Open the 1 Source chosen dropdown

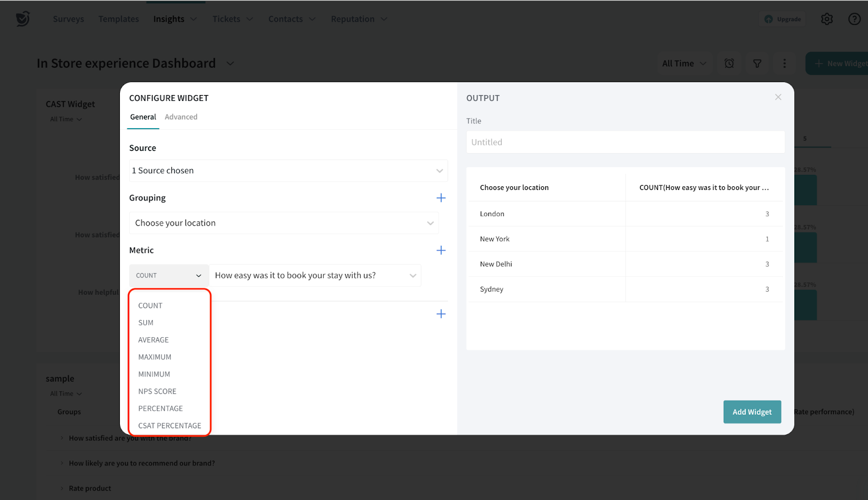(x=289, y=170)
